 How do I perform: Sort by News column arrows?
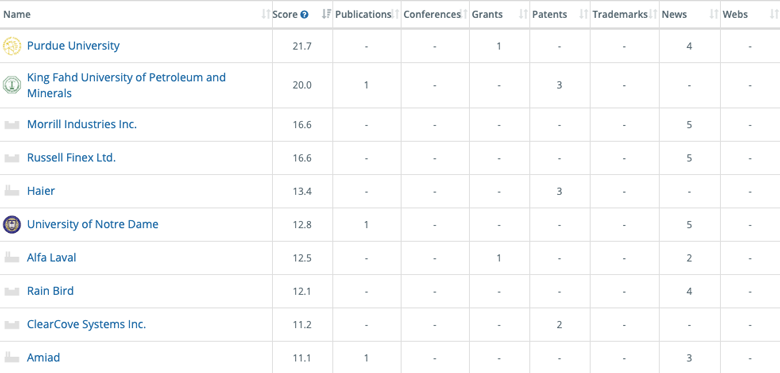pyautogui.click(x=713, y=15)
